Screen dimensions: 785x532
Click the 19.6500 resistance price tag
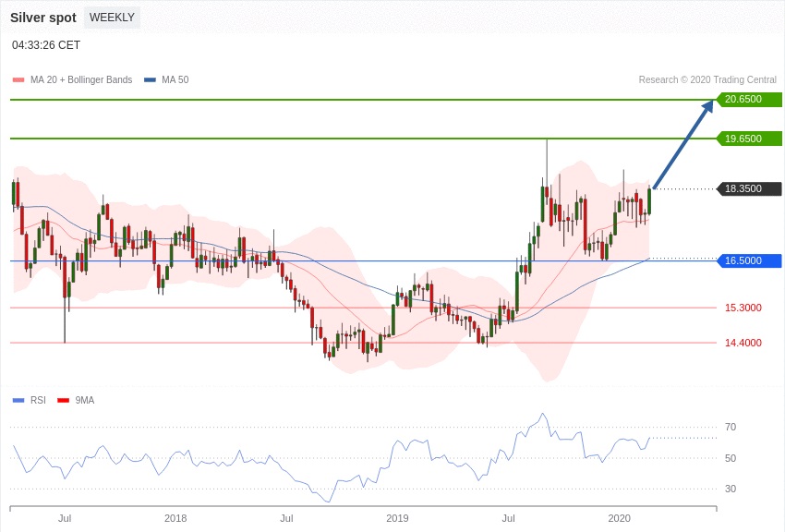(x=749, y=139)
